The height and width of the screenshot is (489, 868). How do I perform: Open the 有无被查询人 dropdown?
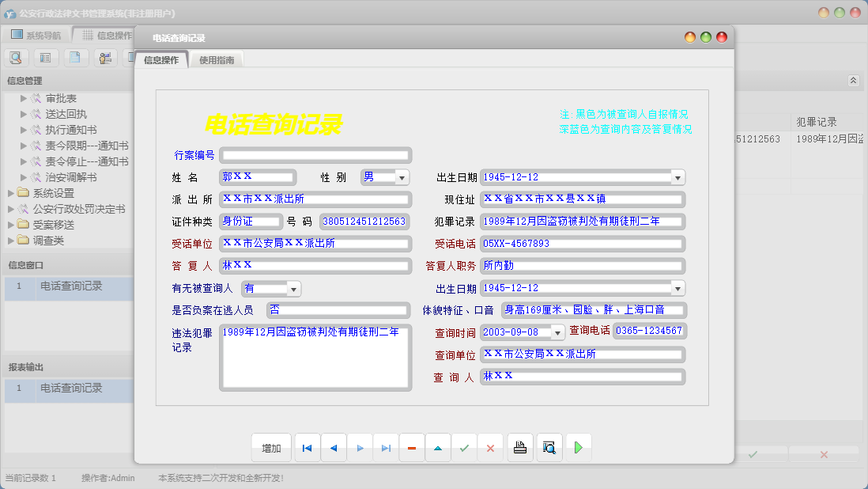click(x=293, y=289)
